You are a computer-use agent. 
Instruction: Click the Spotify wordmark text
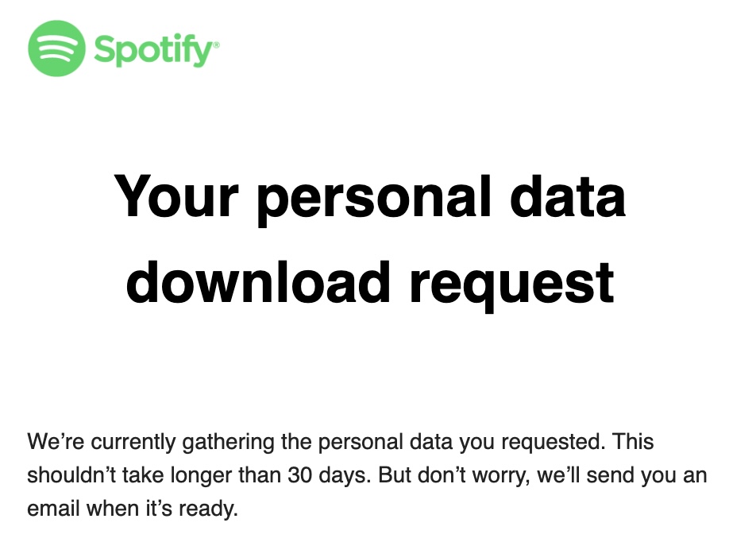(x=153, y=50)
